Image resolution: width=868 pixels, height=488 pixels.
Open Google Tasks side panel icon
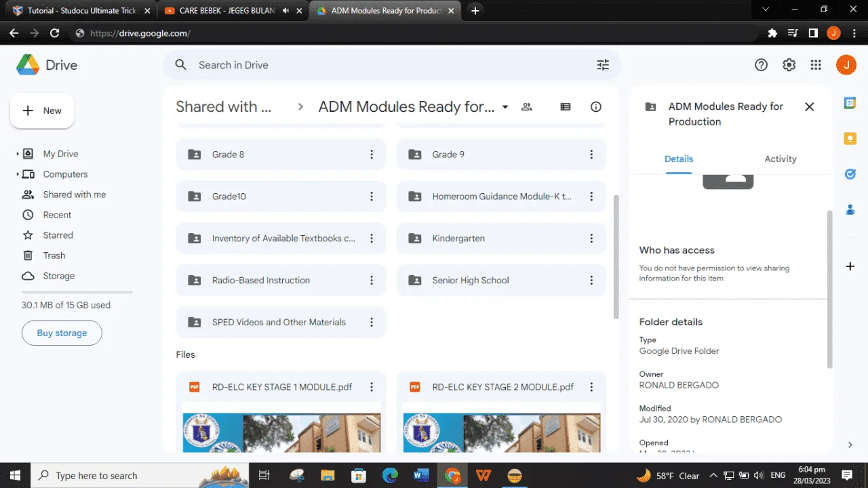pos(850,174)
